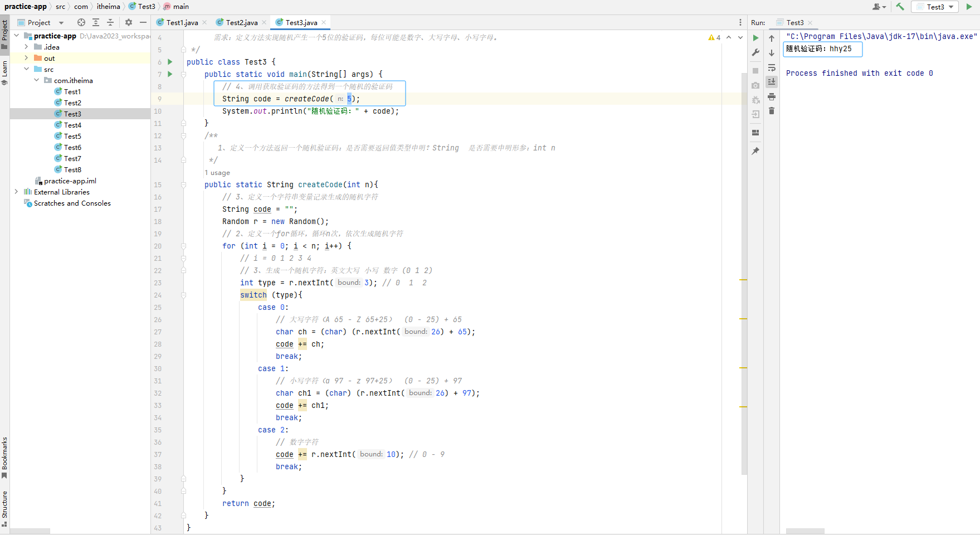Image resolution: width=980 pixels, height=535 pixels.
Task: Clear all console output trash icon
Action: point(772,111)
